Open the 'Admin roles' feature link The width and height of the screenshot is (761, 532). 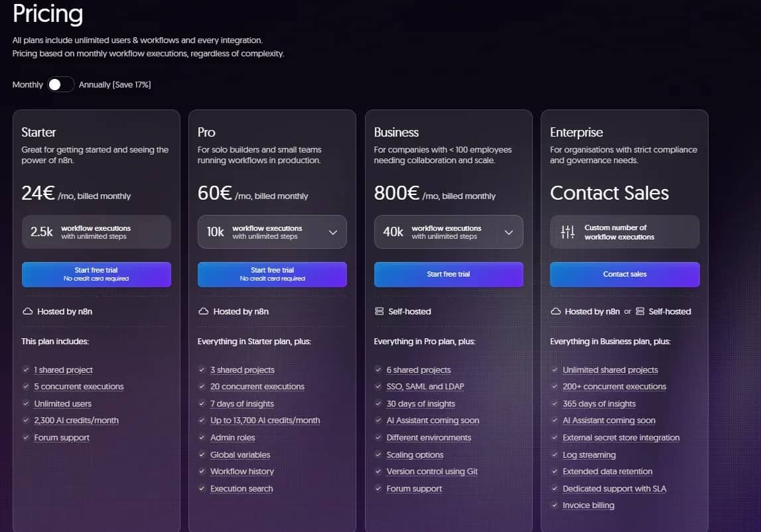[232, 438]
